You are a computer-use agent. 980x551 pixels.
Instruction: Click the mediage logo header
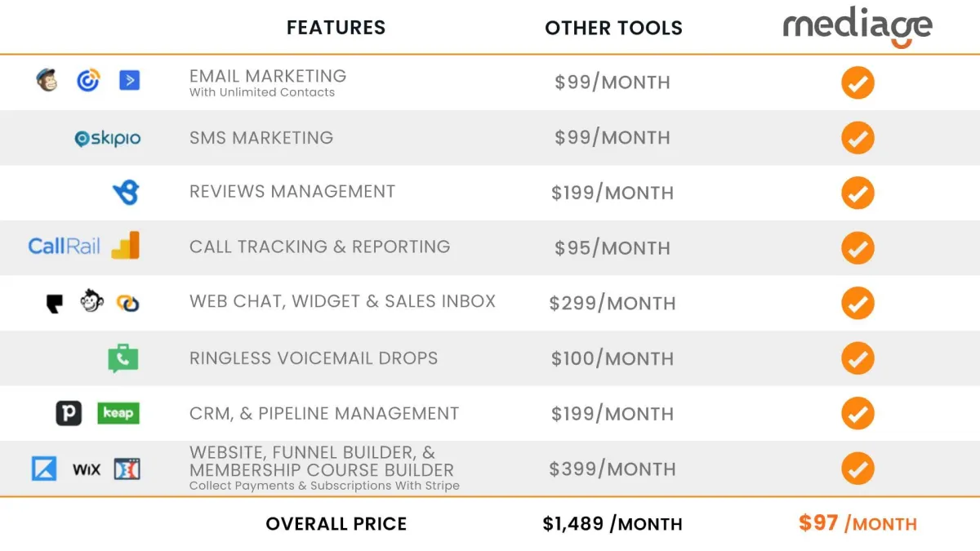pos(857,28)
